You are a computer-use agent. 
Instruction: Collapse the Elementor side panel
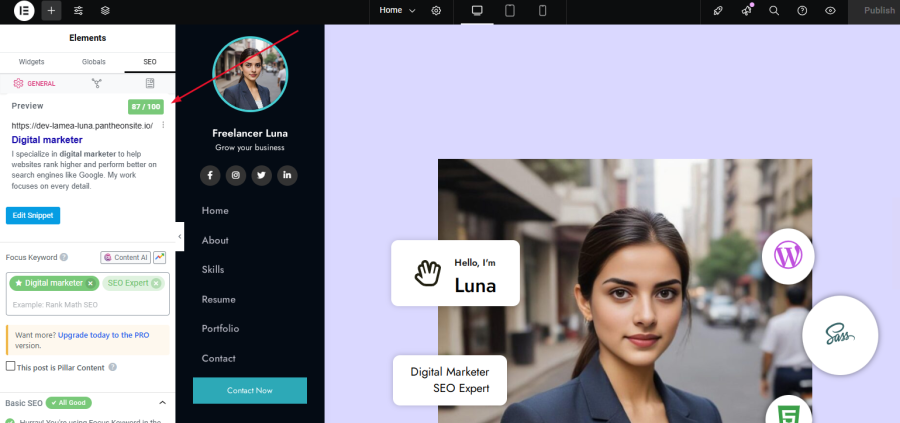click(x=180, y=236)
